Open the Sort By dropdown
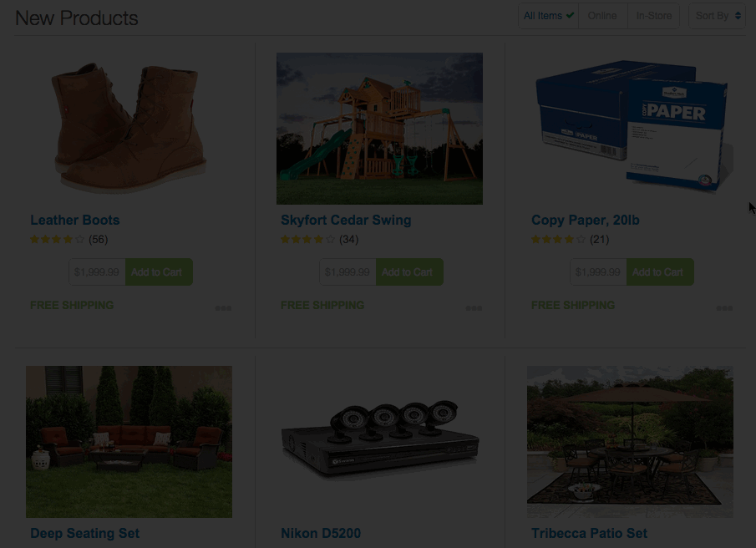The image size is (756, 548). point(717,16)
